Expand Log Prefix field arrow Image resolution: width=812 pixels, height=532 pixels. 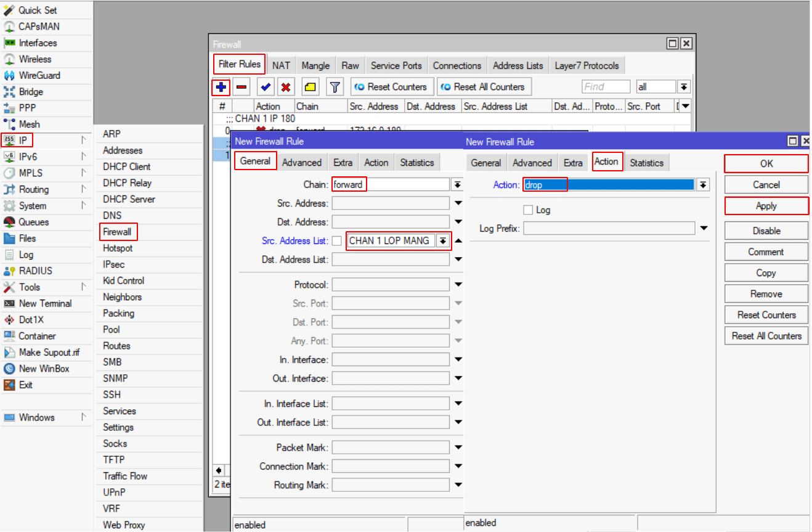[704, 229]
